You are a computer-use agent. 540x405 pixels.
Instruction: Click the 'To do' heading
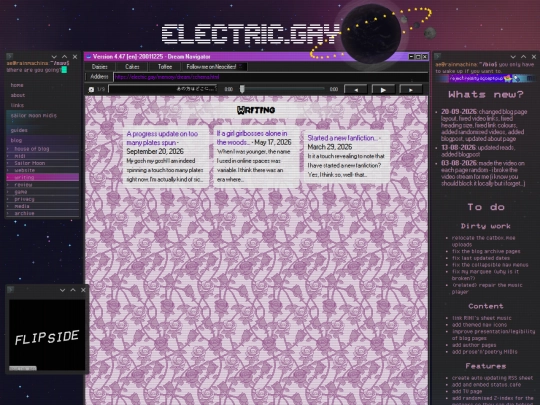tap(486, 207)
